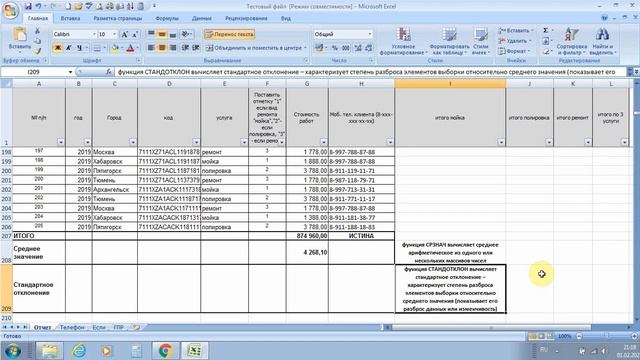The height and width of the screenshot is (360, 640).
Task: Click the Удалить cells button
Action: point(515,41)
